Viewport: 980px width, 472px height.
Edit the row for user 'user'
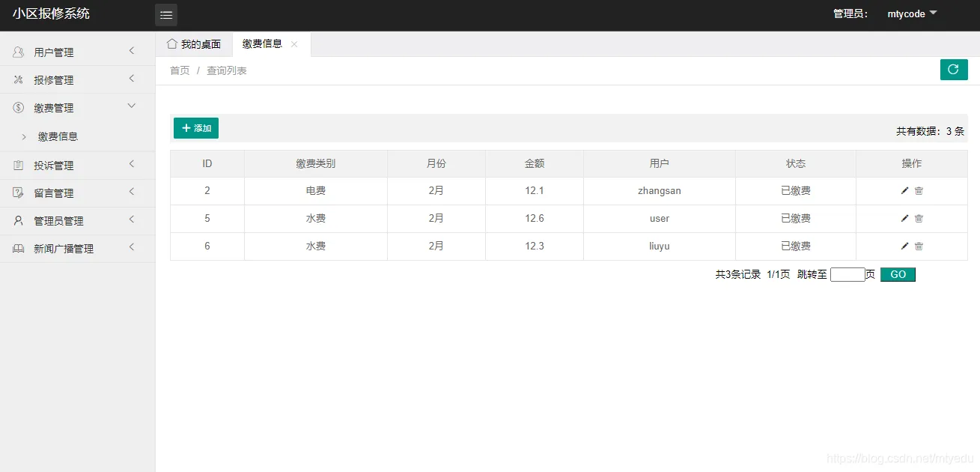[904, 219]
